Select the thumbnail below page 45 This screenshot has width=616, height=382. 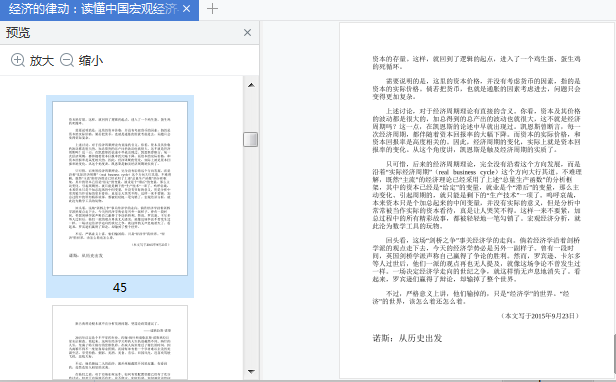120,342
